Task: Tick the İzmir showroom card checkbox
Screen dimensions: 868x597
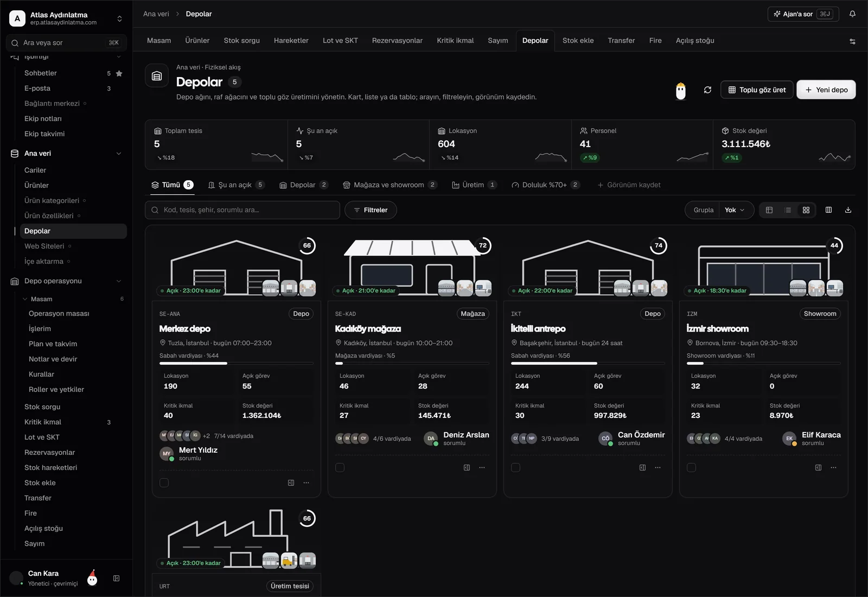Action: pos(691,467)
